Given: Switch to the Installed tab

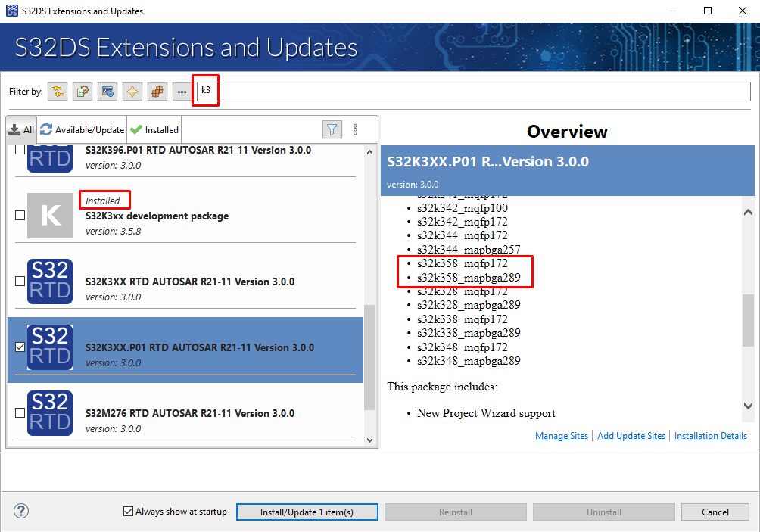Looking at the screenshot, I should click(x=155, y=129).
